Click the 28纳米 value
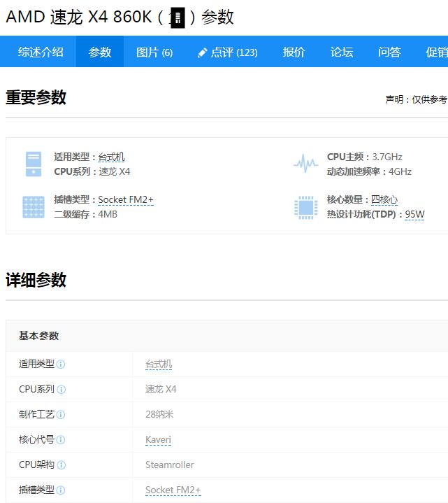The height and width of the screenshot is (503, 448). pyautogui.click(x=159, y=414)
